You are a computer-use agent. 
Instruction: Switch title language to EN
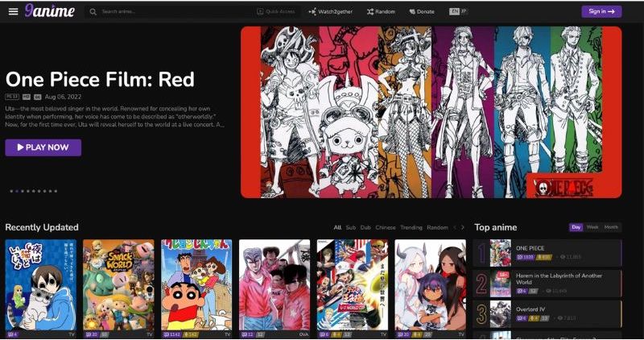454,11
